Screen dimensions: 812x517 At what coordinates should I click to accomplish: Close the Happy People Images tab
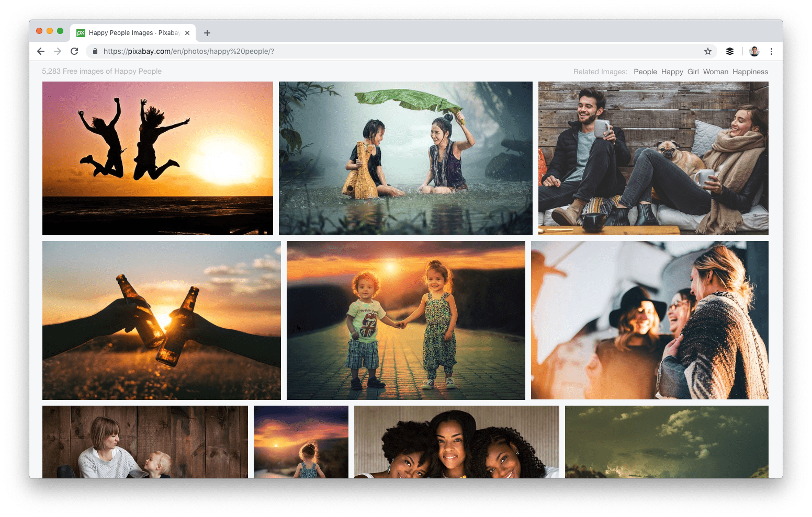tap(187, 32)
